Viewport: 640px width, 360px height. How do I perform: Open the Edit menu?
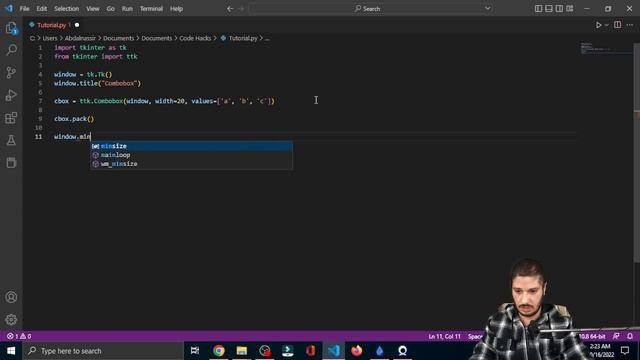[42, 9]
